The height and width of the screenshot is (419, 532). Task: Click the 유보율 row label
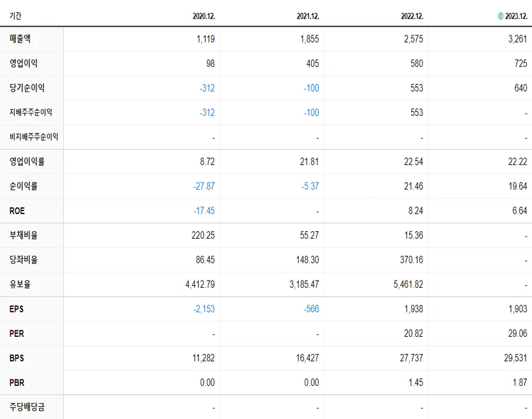click(20, 284)
